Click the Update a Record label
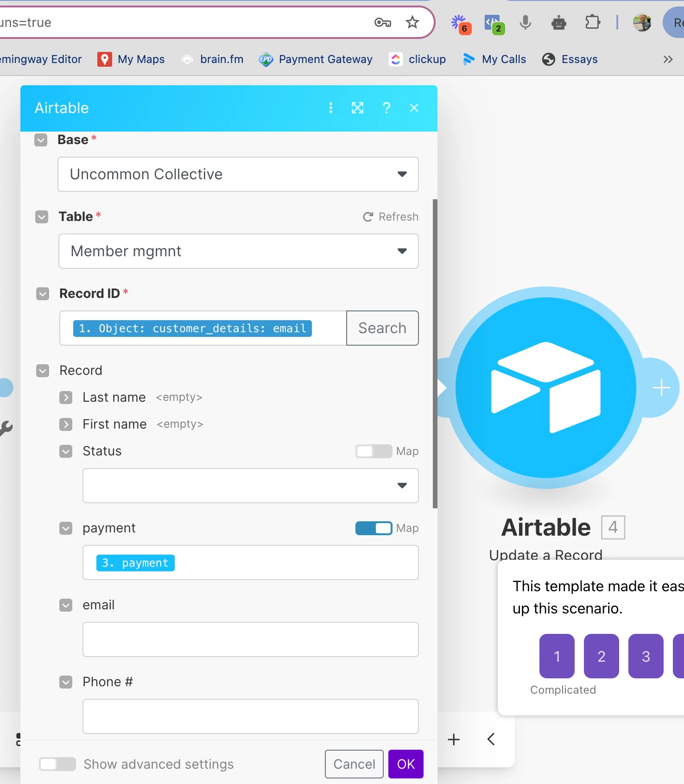This screenshot has height=784, width=684. click(546, 555)
